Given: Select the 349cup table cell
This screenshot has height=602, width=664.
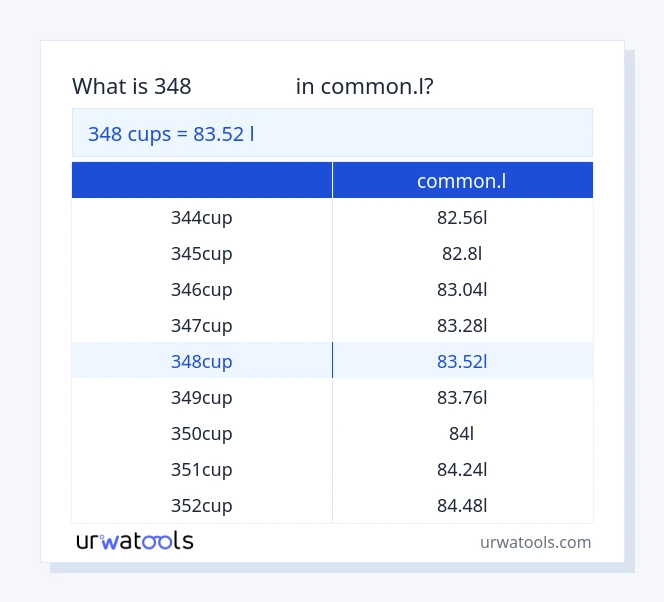Looking at the screenshot, I should coord(202,397).
